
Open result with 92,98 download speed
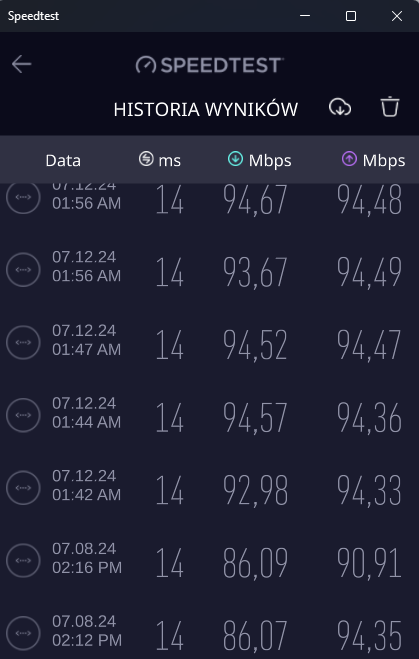pyautogui.click(x=209, y=488)
